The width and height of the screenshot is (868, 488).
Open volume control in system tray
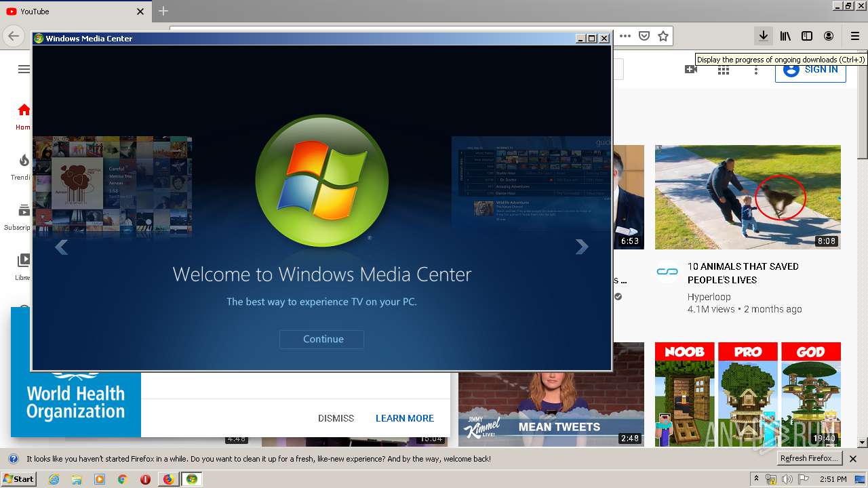coord(787,479)
